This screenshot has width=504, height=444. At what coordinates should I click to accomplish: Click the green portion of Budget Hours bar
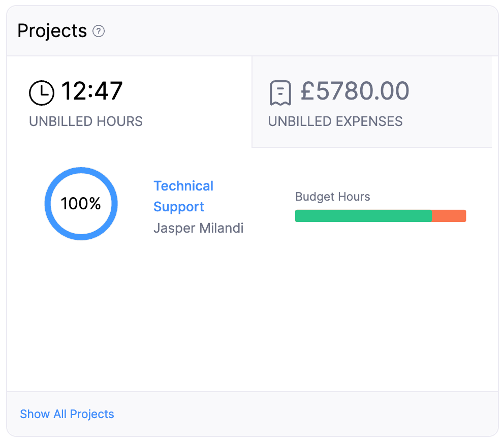coord(361,215)
